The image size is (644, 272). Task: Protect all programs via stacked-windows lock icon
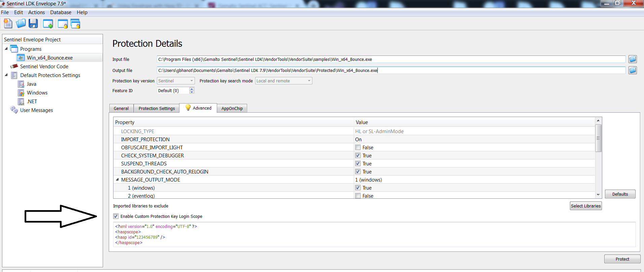coord(75,24)
